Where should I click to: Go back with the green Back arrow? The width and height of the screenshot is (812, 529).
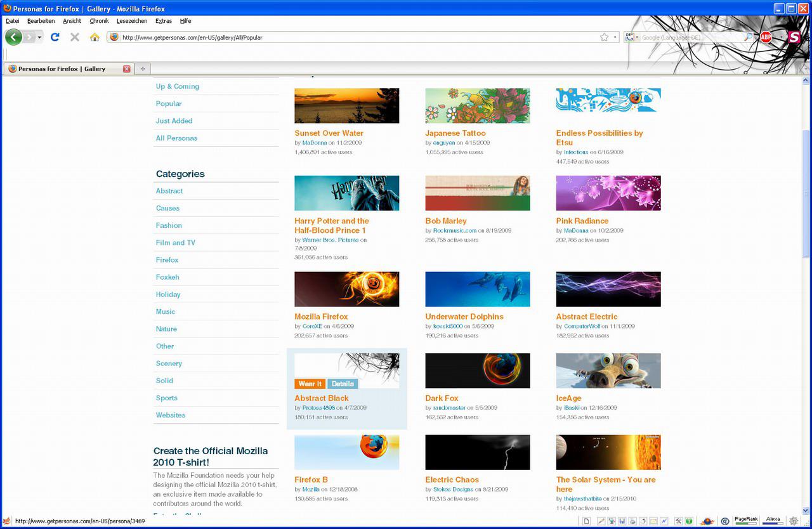(x=13, y=37)
